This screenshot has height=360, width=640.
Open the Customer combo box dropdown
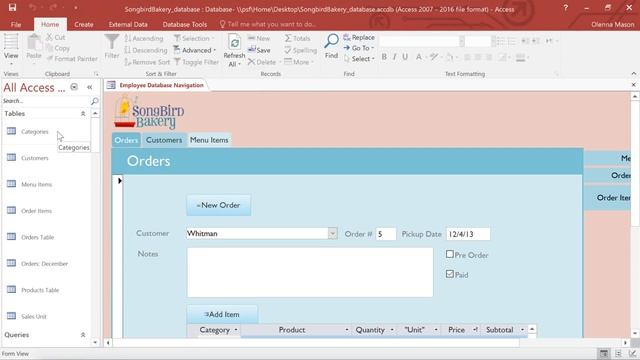[333, 233]
